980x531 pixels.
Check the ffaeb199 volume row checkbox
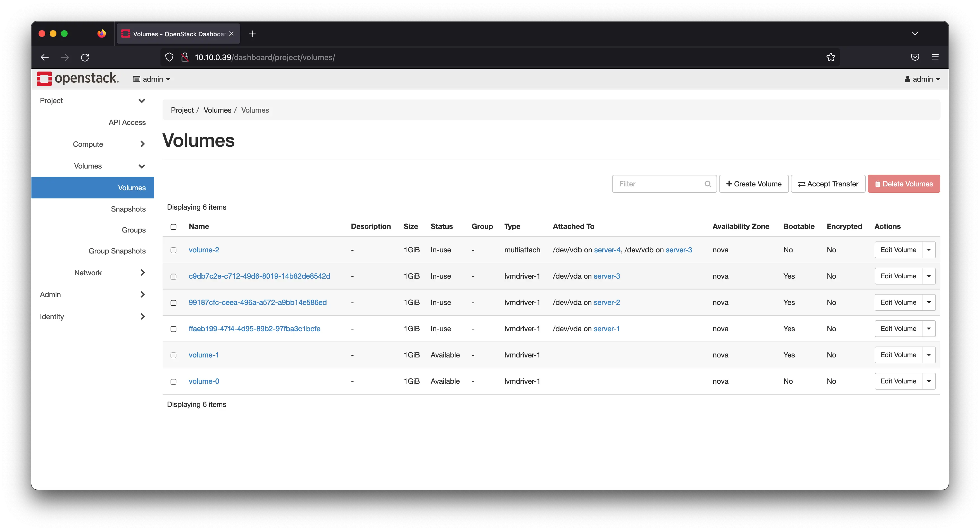pyautogui.click(x=173, y=329)
